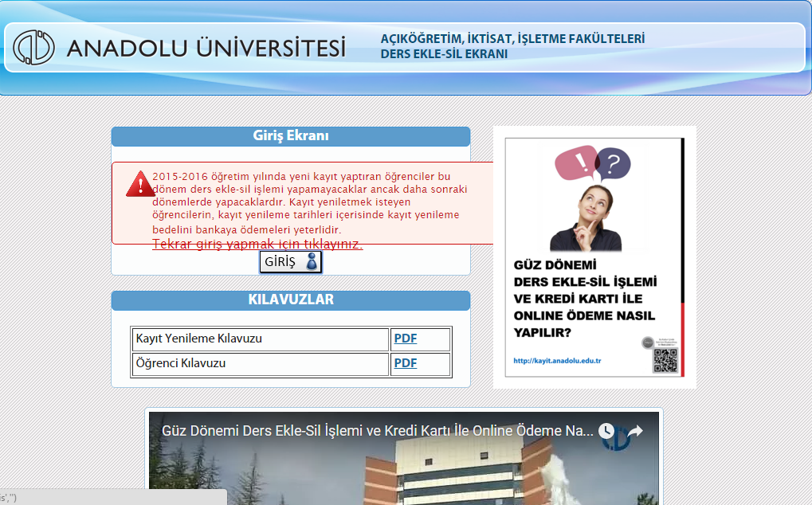Click the 'Kayıt Yenileme Kılavuzu' table cell

[260, 339]
